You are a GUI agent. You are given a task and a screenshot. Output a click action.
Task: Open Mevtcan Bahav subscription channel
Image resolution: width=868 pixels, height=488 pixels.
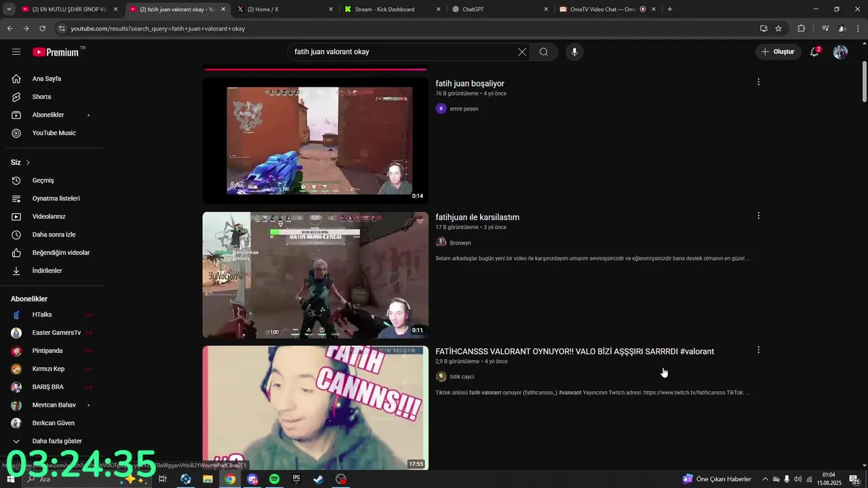54,405
